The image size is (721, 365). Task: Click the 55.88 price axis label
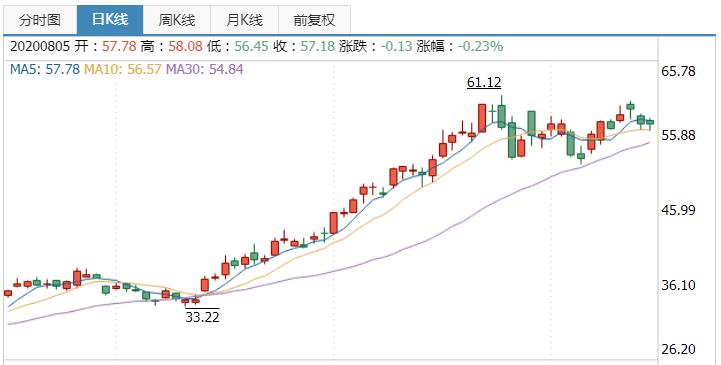click(x=678, y=135)
